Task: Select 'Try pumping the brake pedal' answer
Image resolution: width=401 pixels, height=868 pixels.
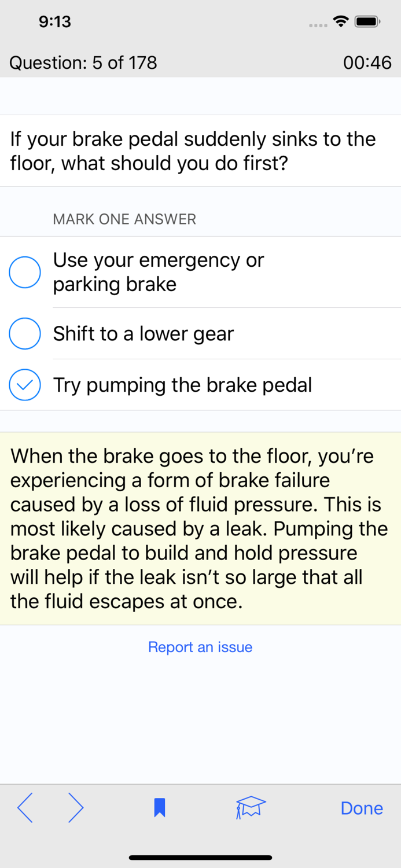Action: [182, 384]
